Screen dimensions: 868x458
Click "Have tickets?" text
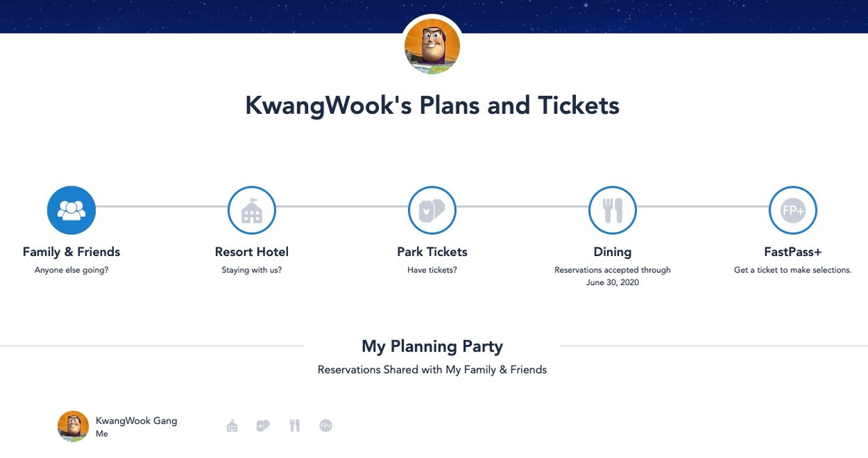pos(432,270)
